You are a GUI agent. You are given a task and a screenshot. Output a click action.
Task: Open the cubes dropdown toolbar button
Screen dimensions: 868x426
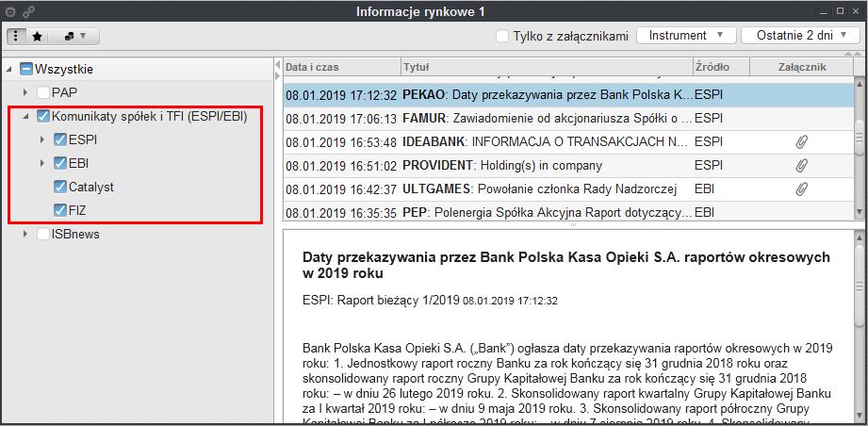click(74, 36)
